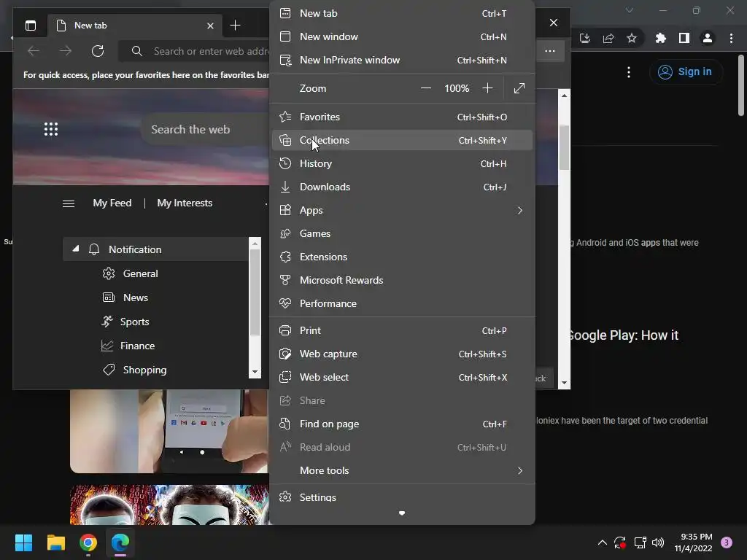
Task: Open Chrome three-dot menu
Action: click(731, 38)
